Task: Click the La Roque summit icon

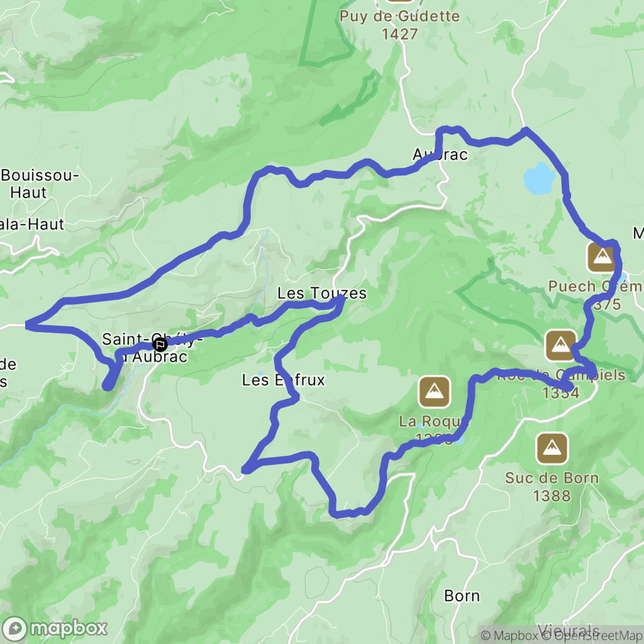Action: pyautogui.click(x=434, y=392)
